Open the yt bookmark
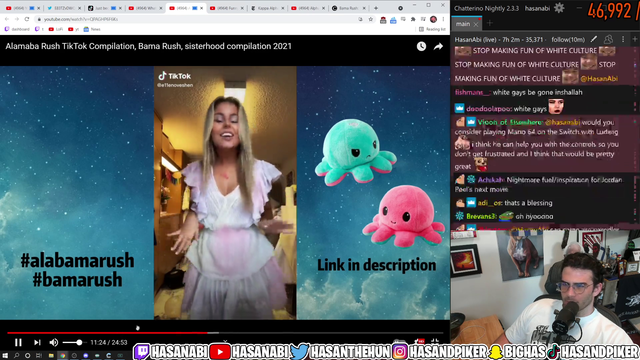 (73, 29)
